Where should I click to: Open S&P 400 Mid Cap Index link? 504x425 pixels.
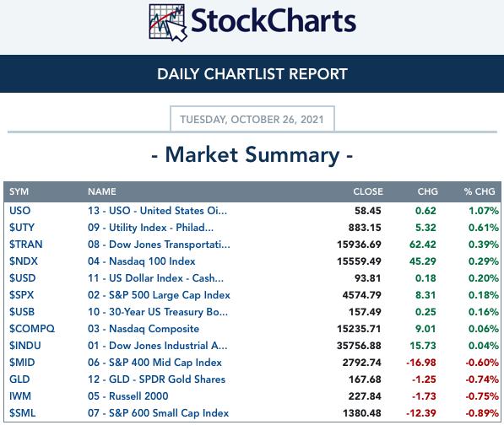point(154,363)
